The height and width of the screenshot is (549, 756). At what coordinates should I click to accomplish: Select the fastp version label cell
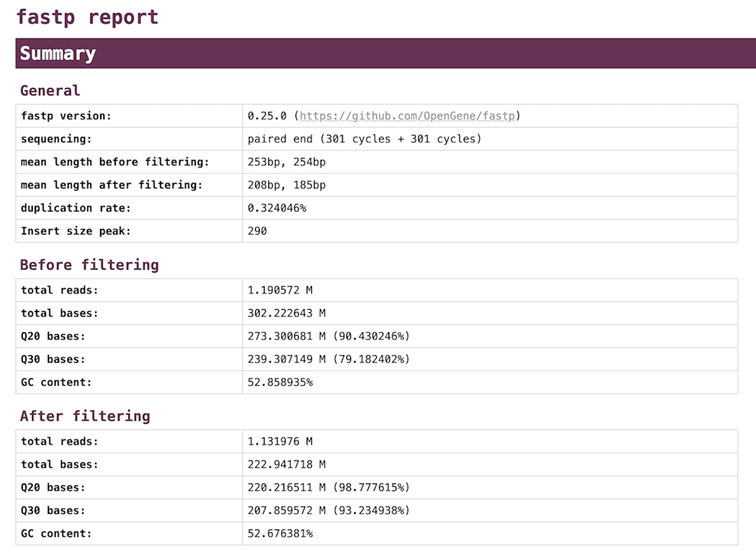tap(129, 116)
